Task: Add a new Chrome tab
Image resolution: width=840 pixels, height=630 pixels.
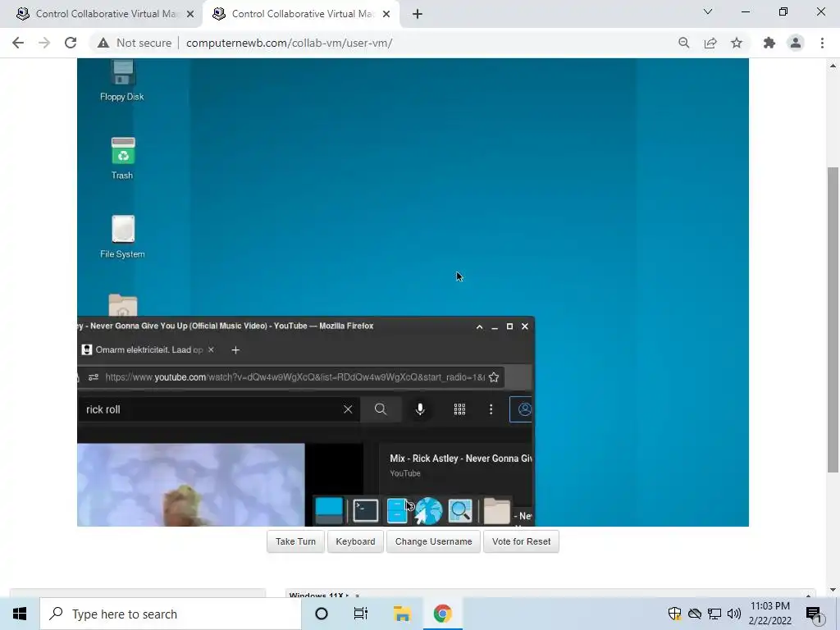Action: coord(418,14)
